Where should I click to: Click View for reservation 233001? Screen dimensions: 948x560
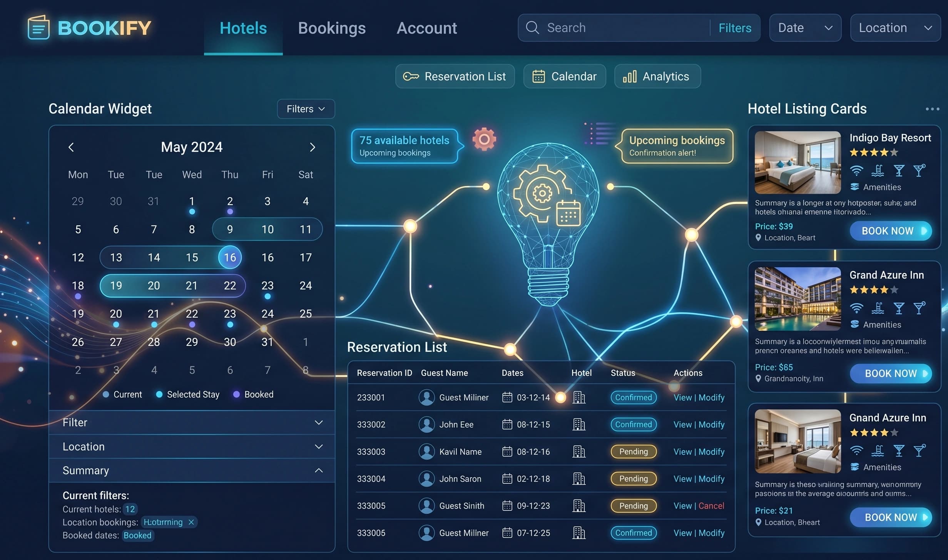point(683,397)
